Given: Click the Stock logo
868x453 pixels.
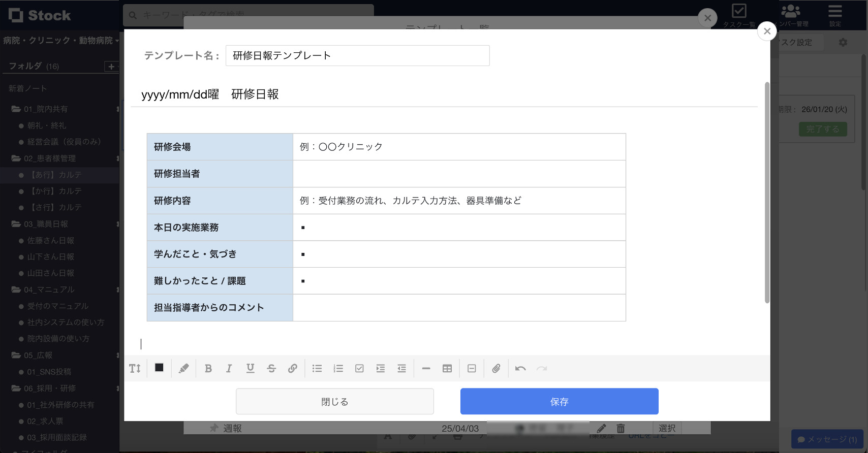Looking at the screenshot, I should pyautogui.click(x=40, y=15).
